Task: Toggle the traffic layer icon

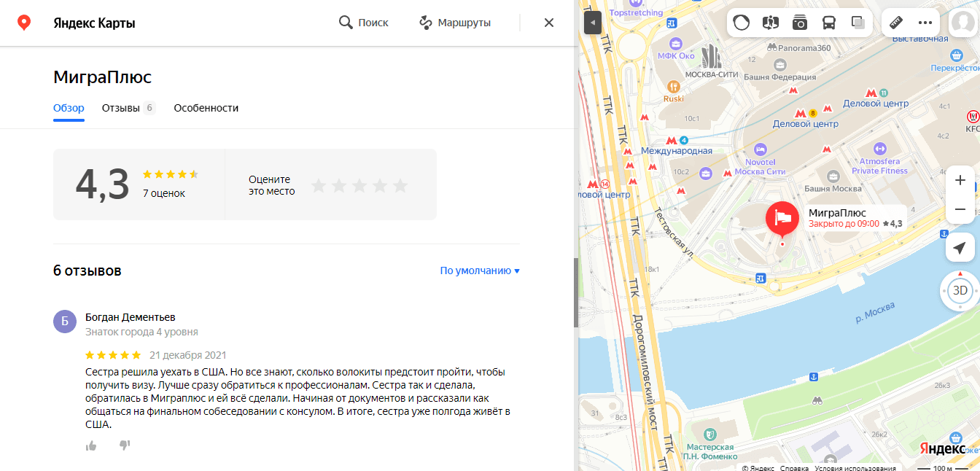Action: point(742,23)
